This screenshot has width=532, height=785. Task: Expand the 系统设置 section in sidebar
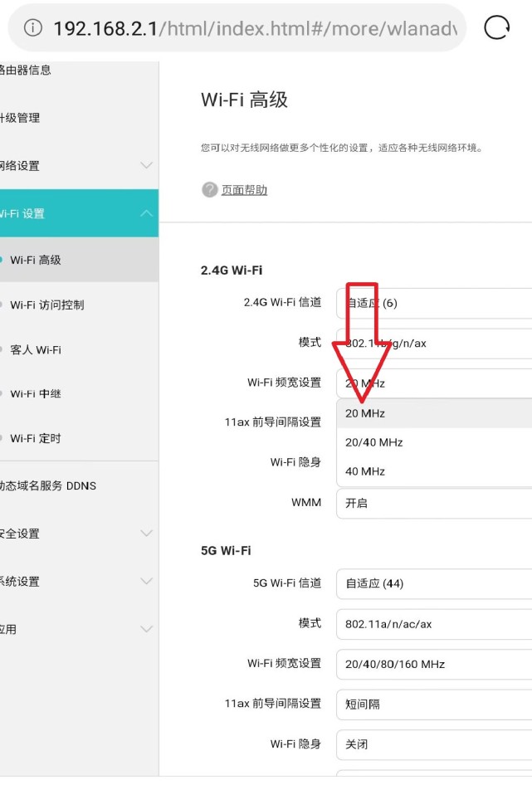(x=79, y=582)
